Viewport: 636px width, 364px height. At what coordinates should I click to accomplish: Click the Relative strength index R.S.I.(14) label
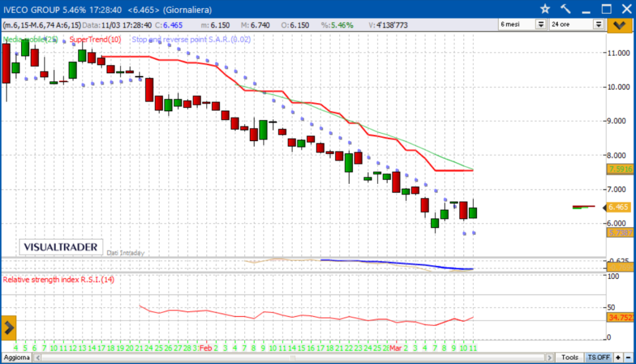click(59, 280)
